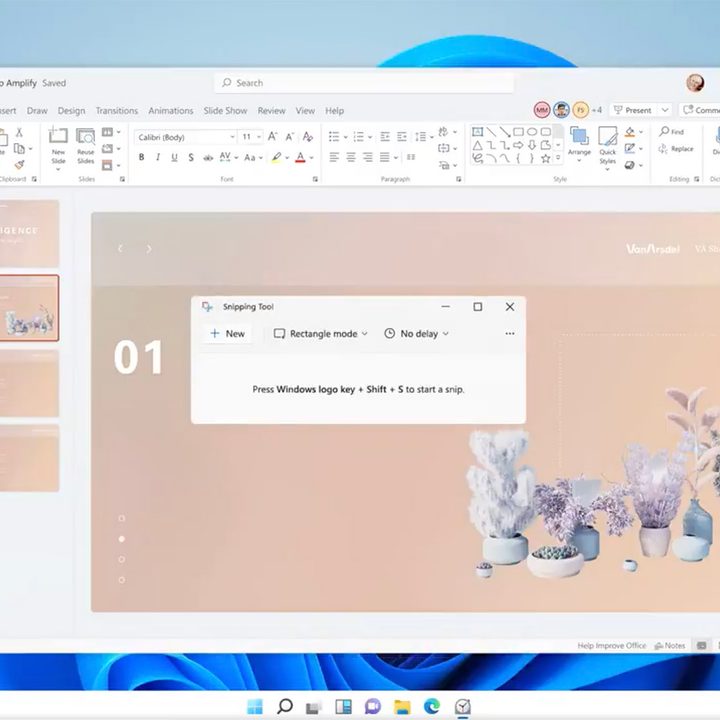Insert bulleted list icon
The image size is (720, 720).
point(334,137)
